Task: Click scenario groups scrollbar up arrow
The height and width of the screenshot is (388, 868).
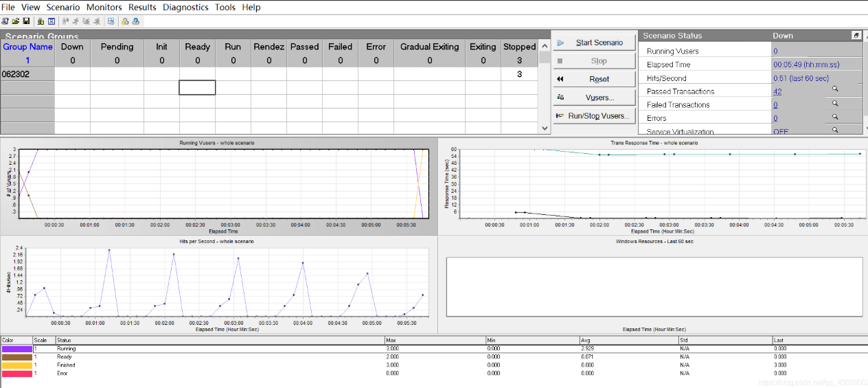Action: point(545,45)
